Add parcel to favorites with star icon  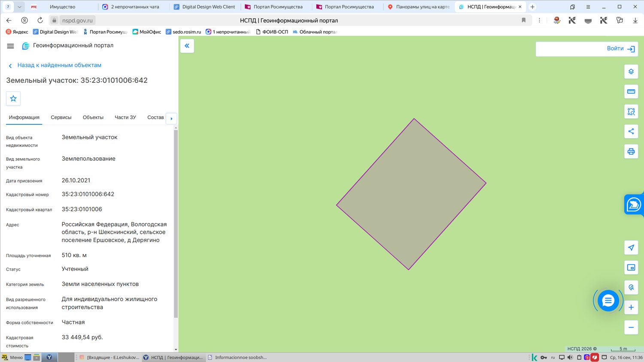13,99
